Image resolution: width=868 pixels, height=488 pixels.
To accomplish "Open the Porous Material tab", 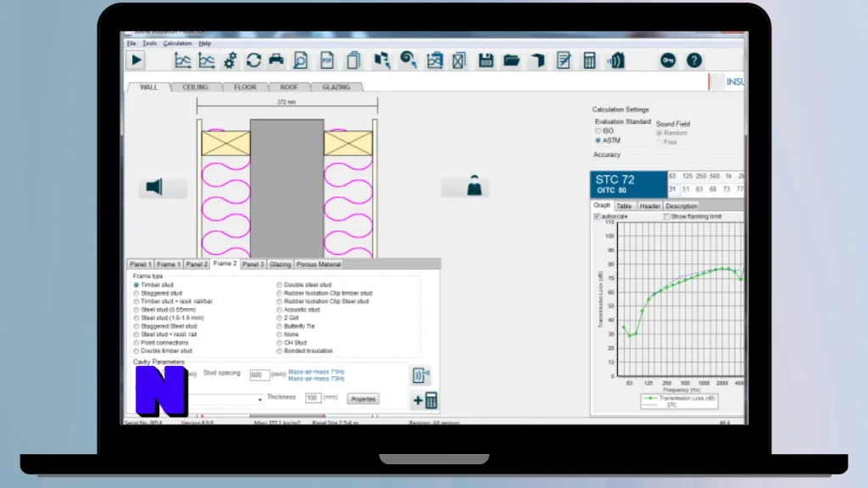I will click(319, 264).
